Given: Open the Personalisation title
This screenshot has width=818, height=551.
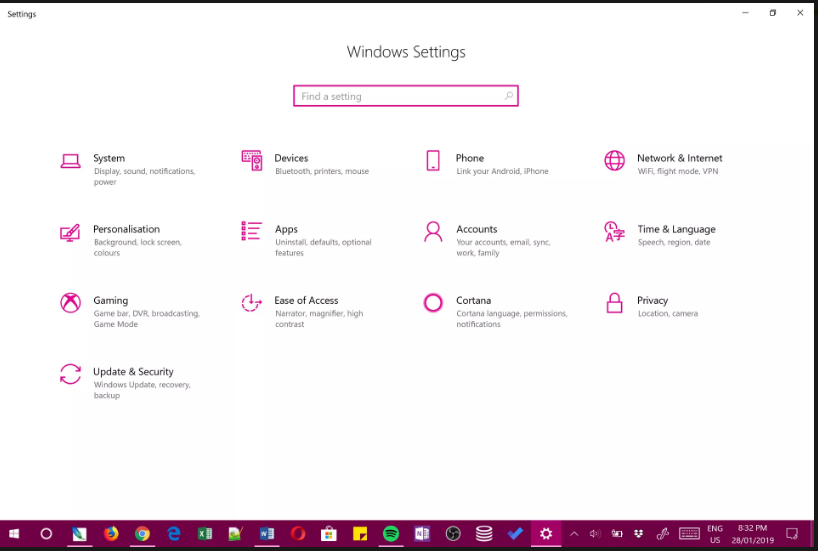Looking at the screenshot, I should pyautogui.click(x=127, y=229).
